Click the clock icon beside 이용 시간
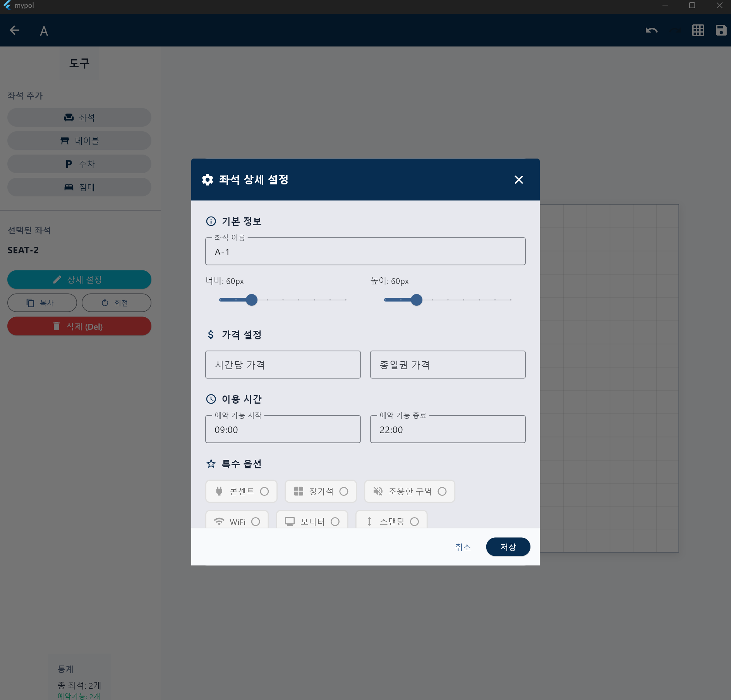Screen dimensions: 731x700 pos(211,399)
